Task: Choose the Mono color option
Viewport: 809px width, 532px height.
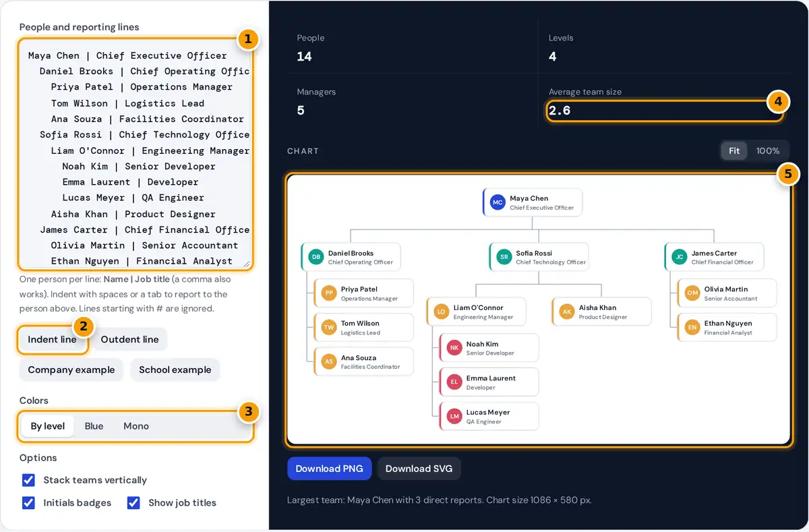Action: [x=136, y=426]
